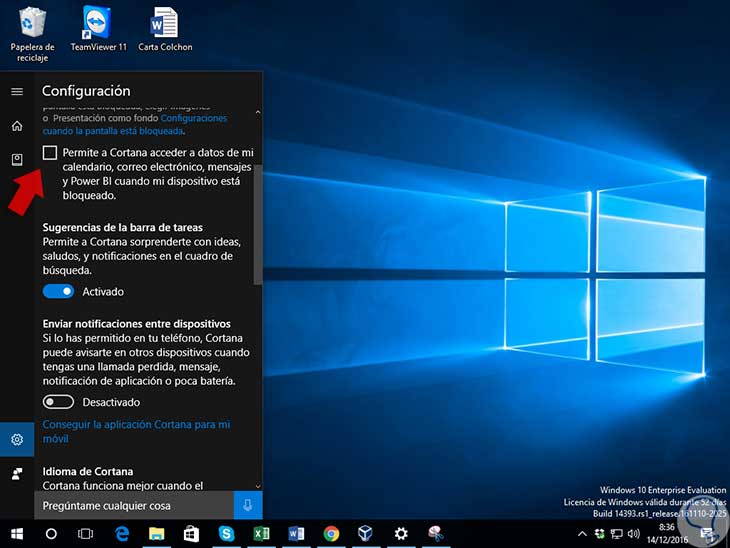Click the Sugerencias de la barra de tareas heading

click(122, 228)
